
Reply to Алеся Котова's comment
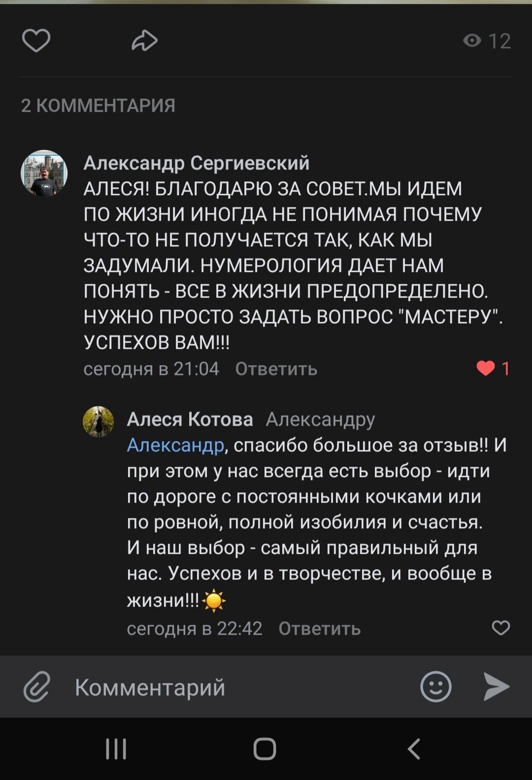[319, 628]
